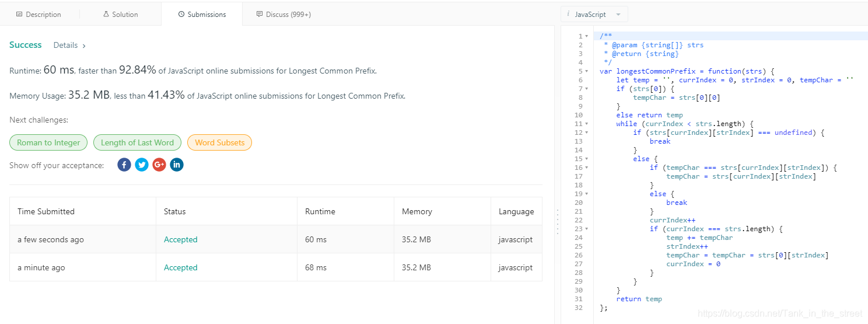The image size is (868, 324).
Task: Open Length of Last Word challenge
Action: (x=137, y=142)
